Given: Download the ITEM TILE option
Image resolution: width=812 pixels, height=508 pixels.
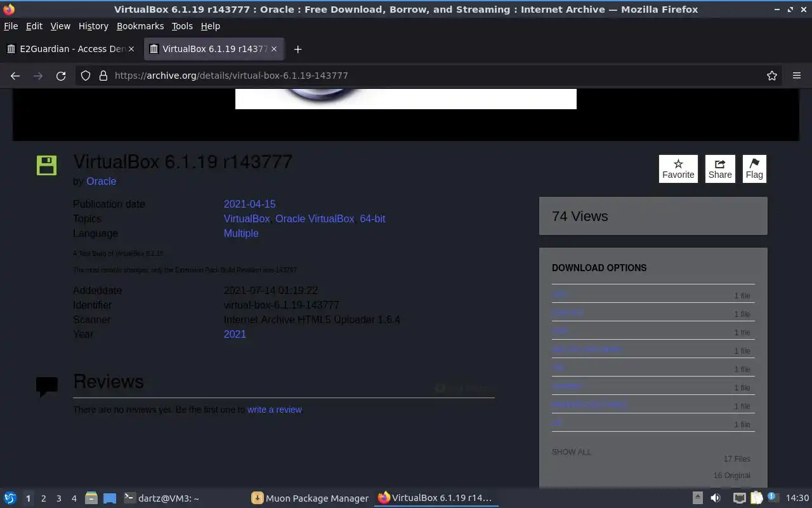Looking at the screenshot, I should coord(567,312).
